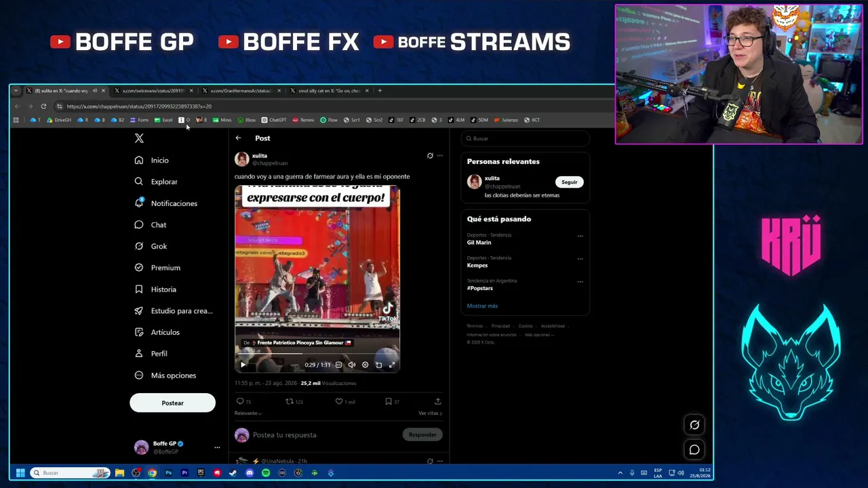Viewport: 868px width, 488px height.
Task: Open Grok in the sidebar
Action: coord(151,246)
